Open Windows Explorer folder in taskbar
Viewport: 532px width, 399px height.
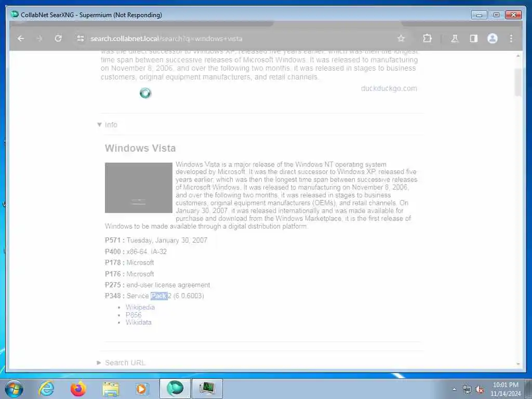coord(111,389)
